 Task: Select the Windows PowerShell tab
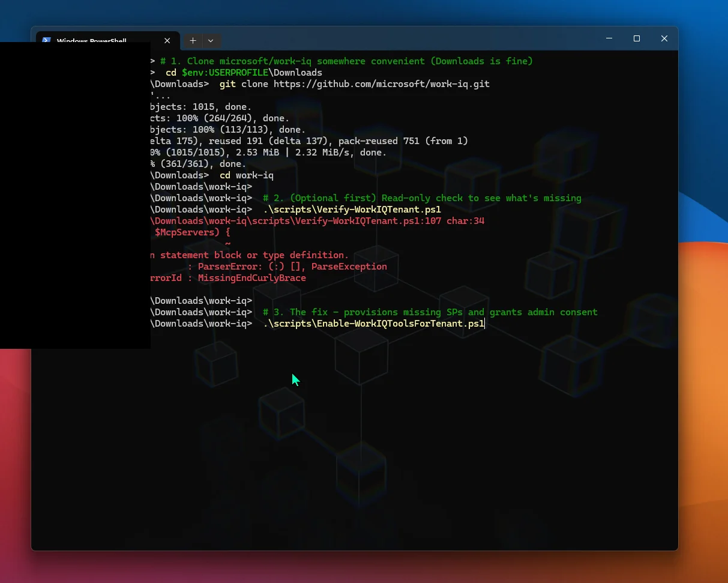108,40
